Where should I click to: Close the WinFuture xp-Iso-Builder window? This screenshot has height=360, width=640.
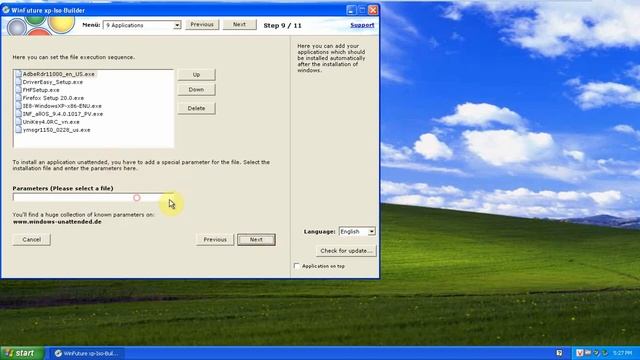click(x=373, y=10)
